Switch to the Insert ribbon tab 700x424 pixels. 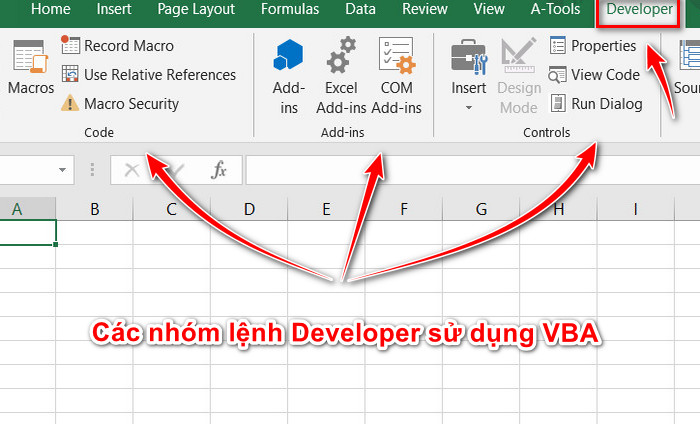click(x=113, y=9)
